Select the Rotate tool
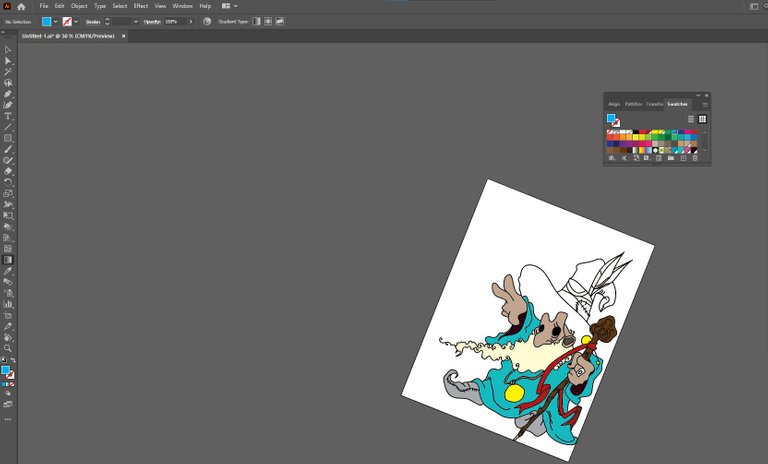Image resolution: width=768 pixels, height=464 pixels. point(8,182)
